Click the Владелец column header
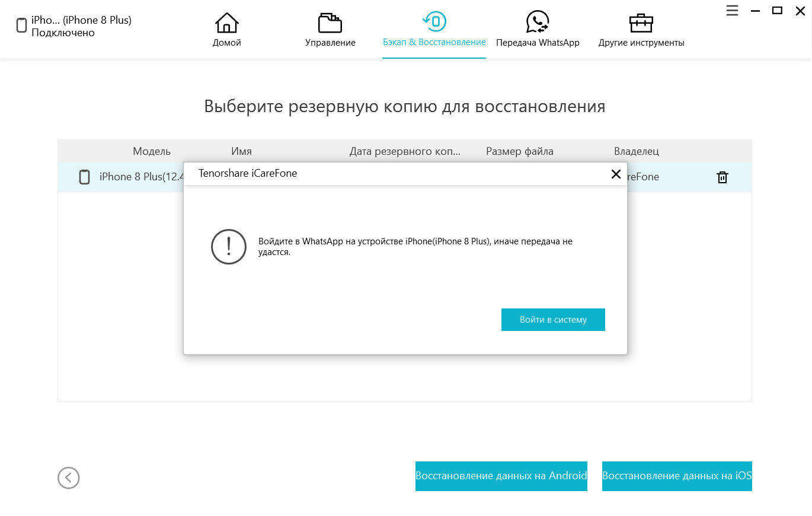The height and width of the screenshot is (516, 812). (637, 151)
